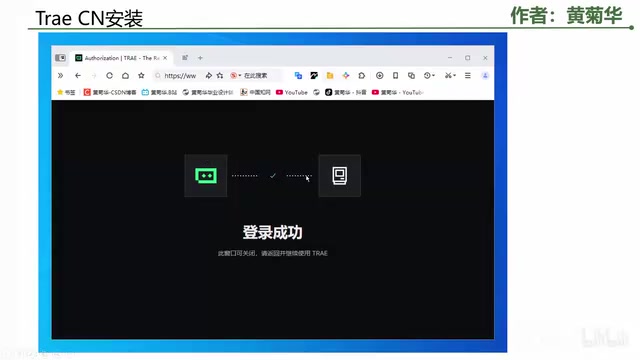Select the Authorization | TRAE browser tab
This screenshot has height=360, width=640.
[121, 58]
